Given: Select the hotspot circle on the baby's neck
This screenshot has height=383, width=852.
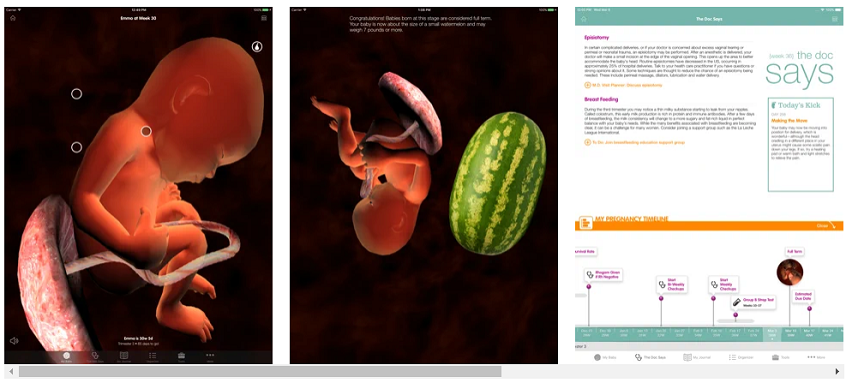Looking at the screenshot, I should (146, 131).
